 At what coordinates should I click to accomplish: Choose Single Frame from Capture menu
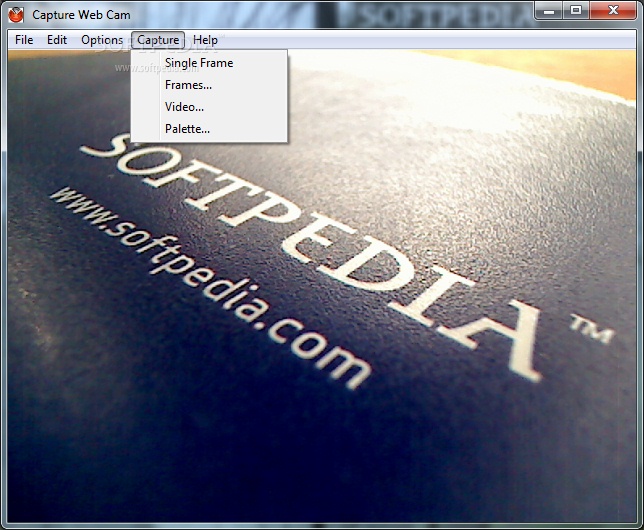209,63
